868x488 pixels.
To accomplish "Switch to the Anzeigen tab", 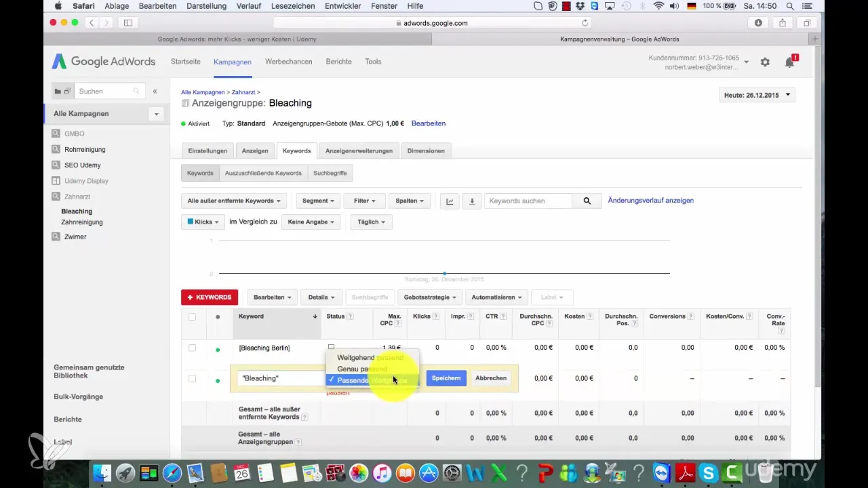I will (255, 150).
